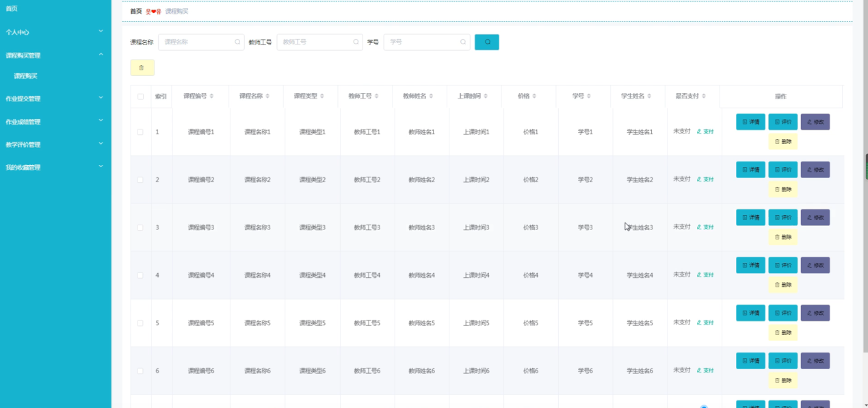Focus the 学号 search input
The width and height of the screenshot is (868, 408).
pos(427,42)
